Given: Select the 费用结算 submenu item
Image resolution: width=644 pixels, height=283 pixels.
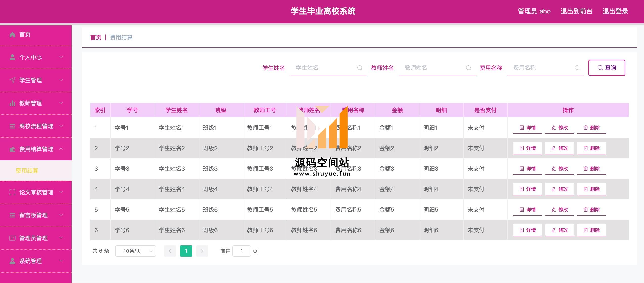Looking at the screenshot, I should pos(27,171).
